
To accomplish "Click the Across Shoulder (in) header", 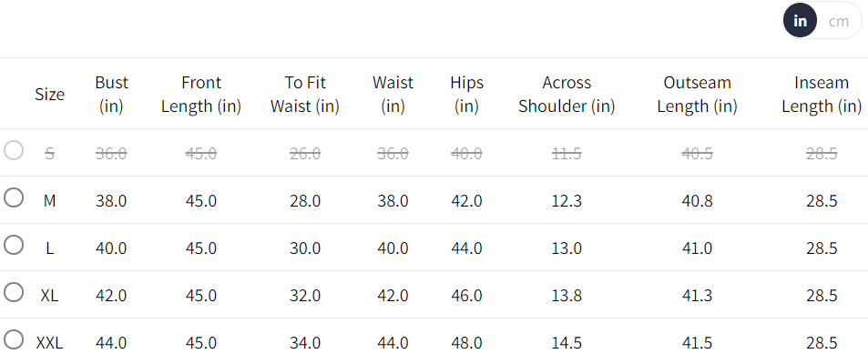I will (x=567, y=94).
